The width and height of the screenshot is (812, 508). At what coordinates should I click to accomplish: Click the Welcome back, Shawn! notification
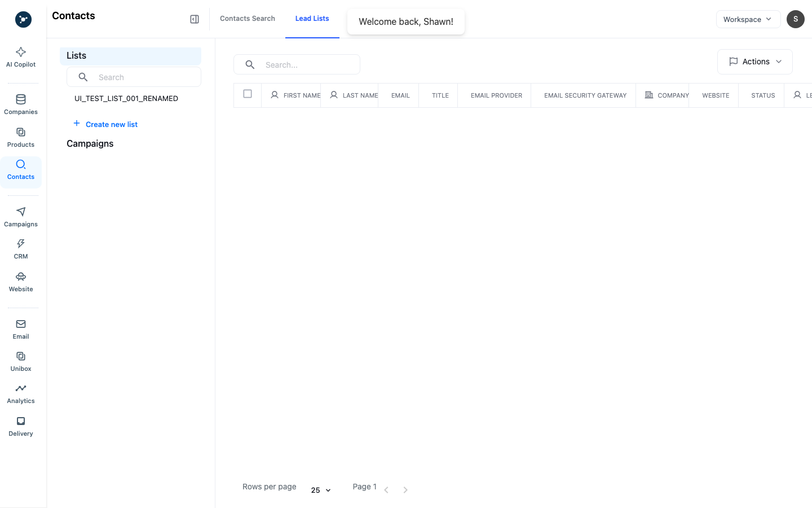point(406,21)
